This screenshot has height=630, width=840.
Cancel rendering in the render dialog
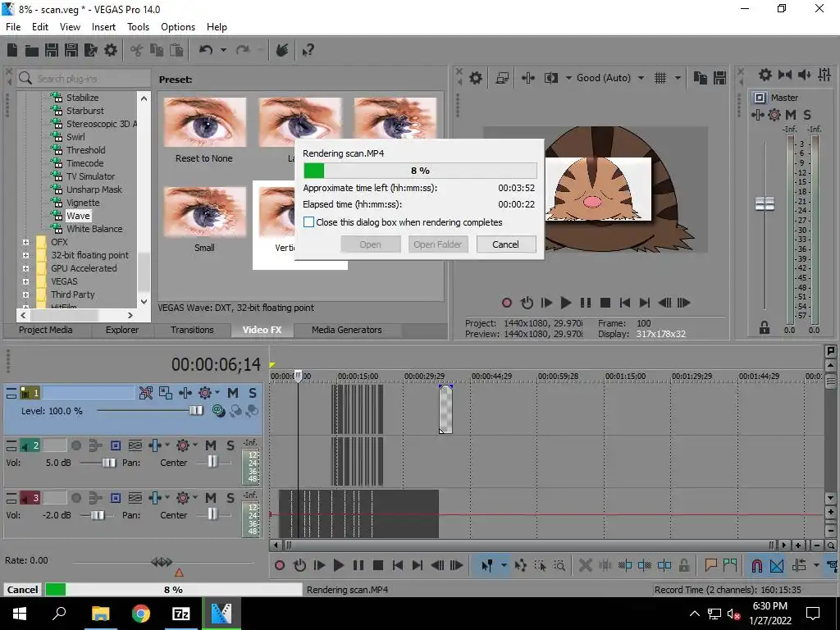coord(505,244)
